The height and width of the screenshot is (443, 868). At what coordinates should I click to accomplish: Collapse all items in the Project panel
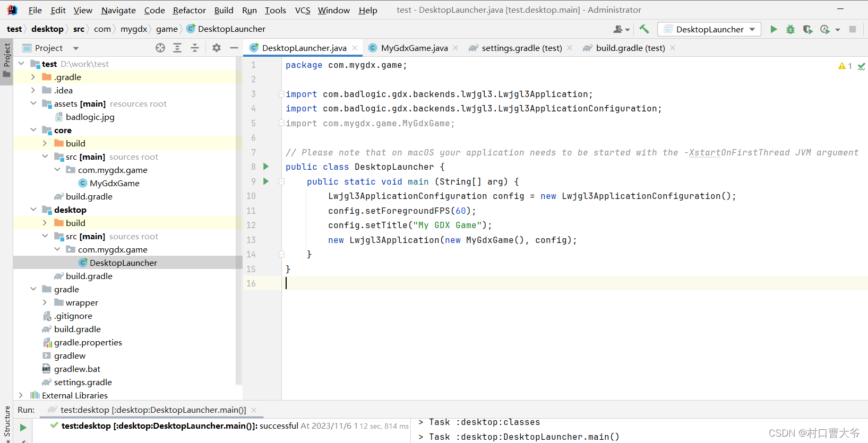[195, 48]
